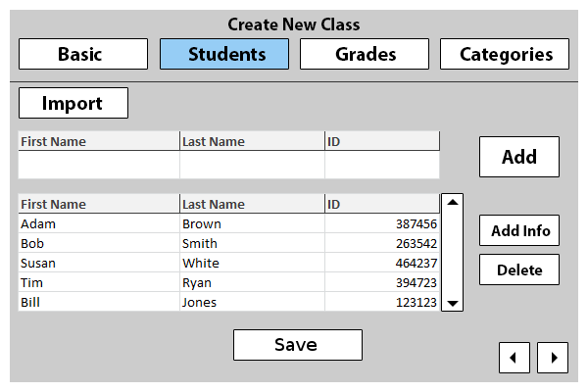Select the Adam Brown row
588x392 pixels.
[x=98, y=223]
